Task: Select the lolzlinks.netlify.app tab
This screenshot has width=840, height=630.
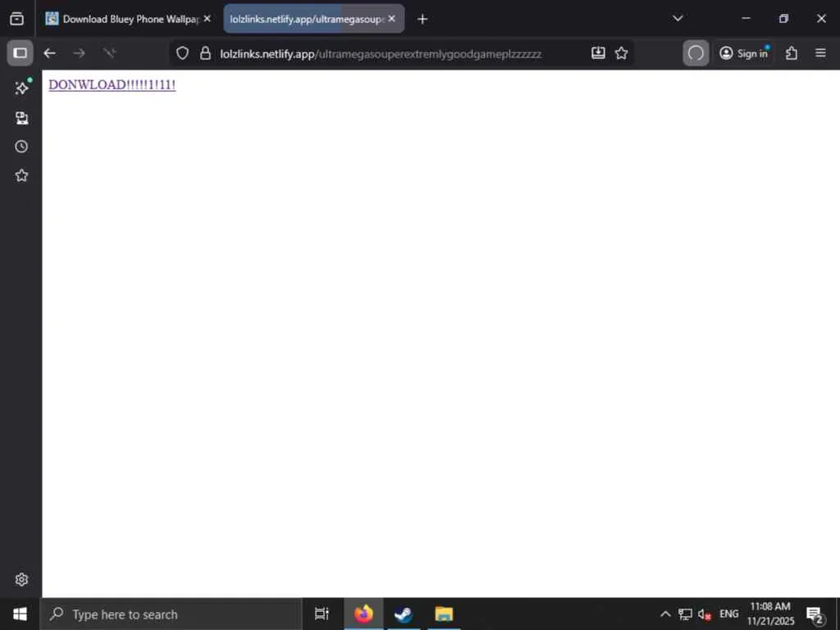Action: (313, 19)
